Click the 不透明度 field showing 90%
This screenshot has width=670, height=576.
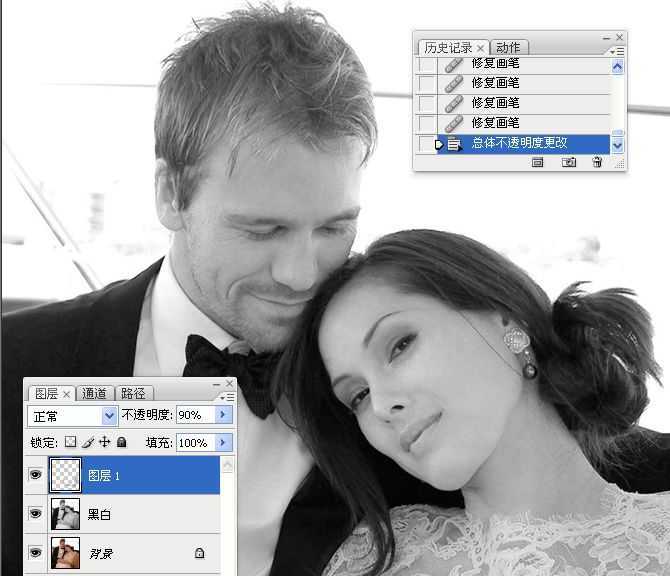pyautogui.click(x=195, y=415)
